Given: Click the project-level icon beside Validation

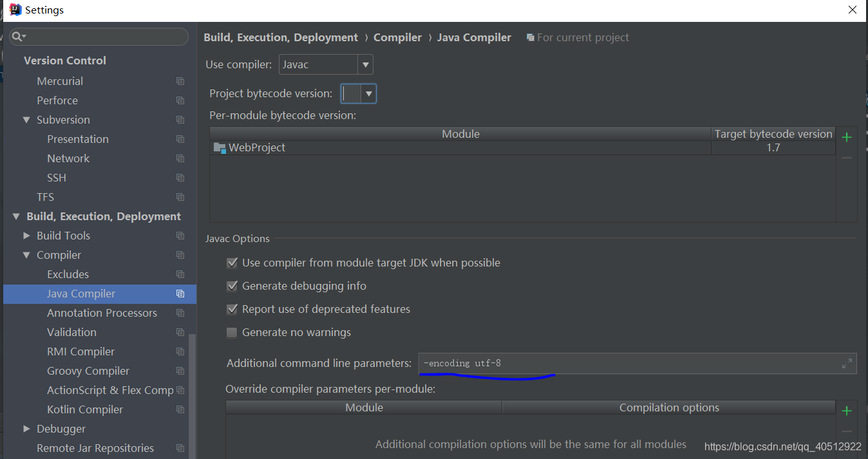Looking at the screenshot, I should pos(180,332).
